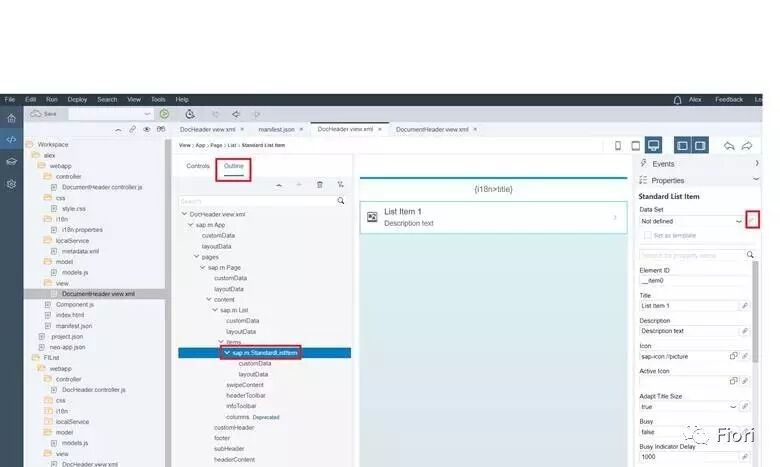Select the desktop device preview icon
The height and width of the screenshot is (467, 780).
click(x=653, y=145)
